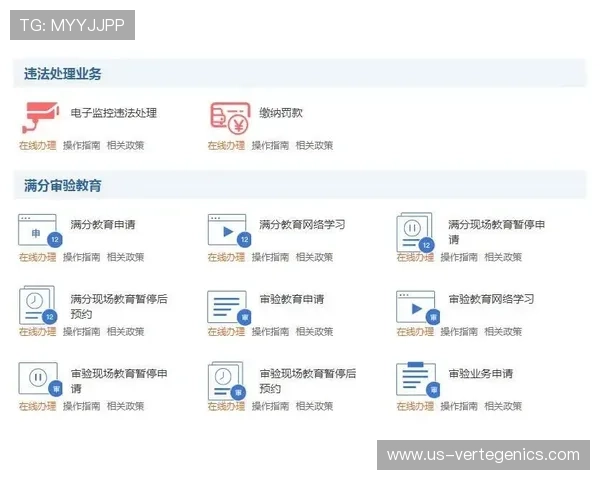Click 操作指南 under 审验教育网络学习

459,331
